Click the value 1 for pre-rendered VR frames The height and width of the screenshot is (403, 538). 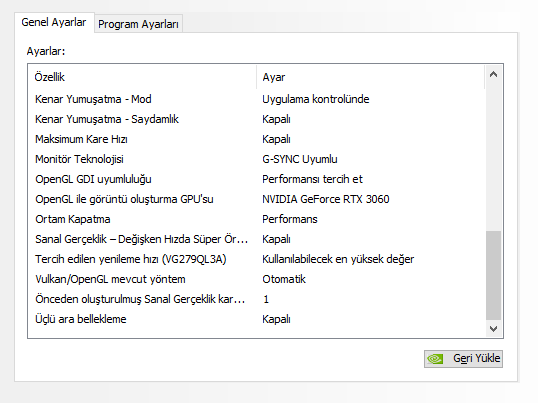266,299
